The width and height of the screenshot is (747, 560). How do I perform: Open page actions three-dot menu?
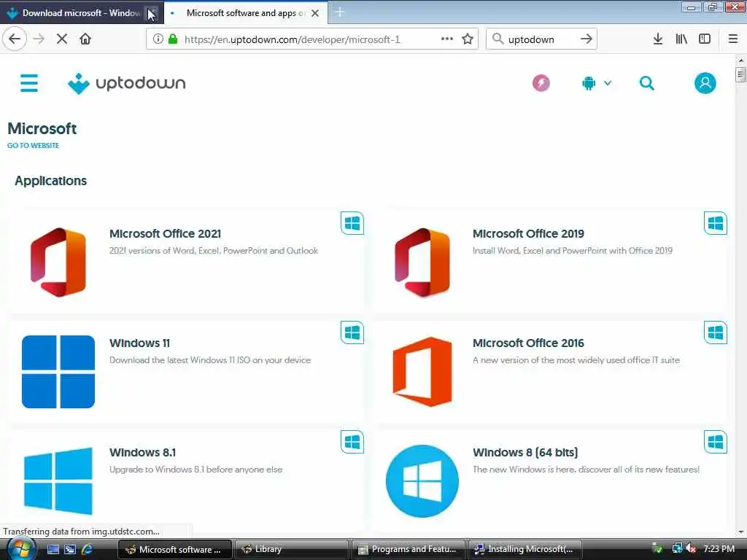coord(447,39)
